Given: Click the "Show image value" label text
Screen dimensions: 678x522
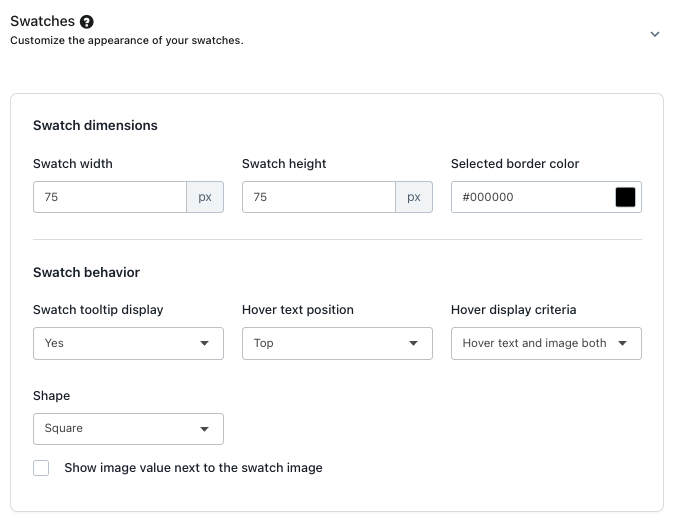Looking at the screenshot, I should [193, 467].
